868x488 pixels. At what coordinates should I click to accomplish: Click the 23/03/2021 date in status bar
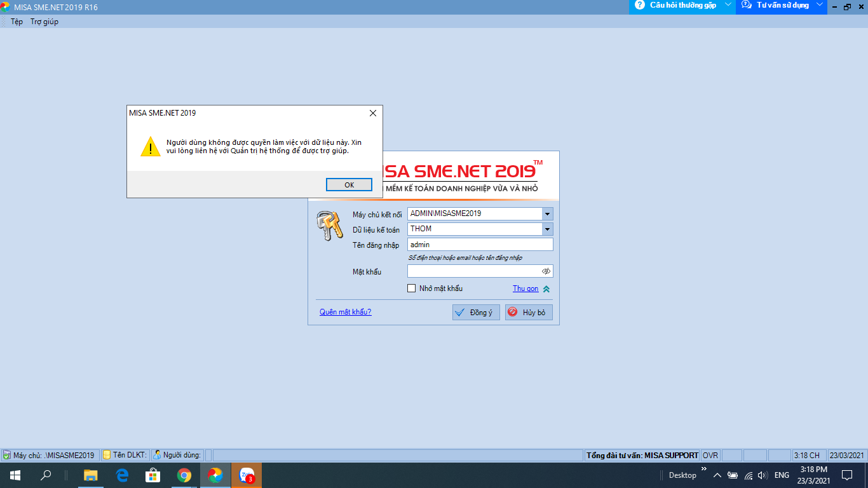pos(847,455)
